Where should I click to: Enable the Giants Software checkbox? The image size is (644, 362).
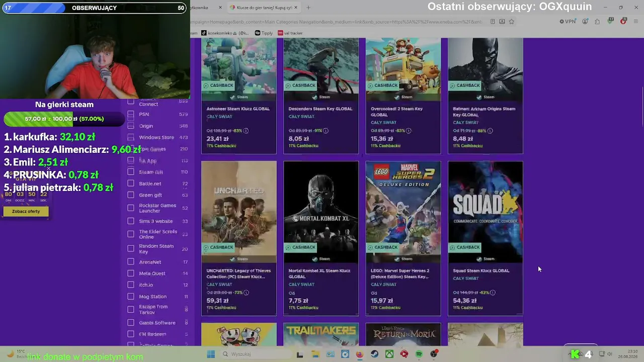(131, 323)
